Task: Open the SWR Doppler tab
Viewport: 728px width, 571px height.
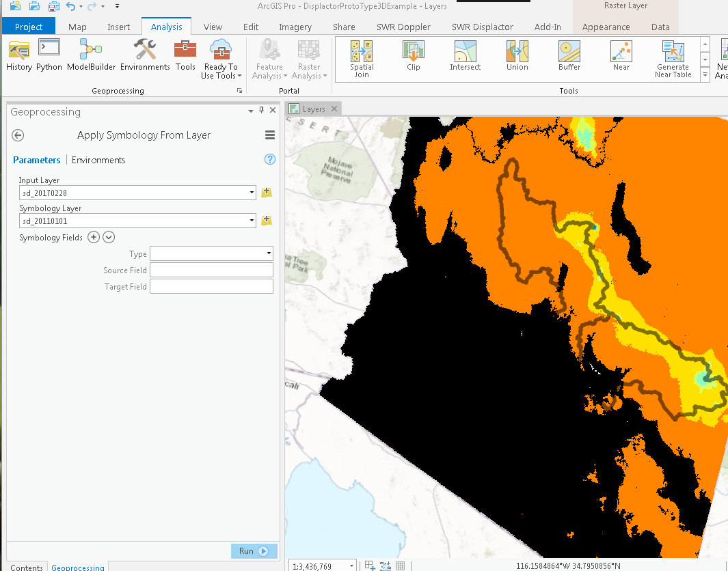Action: click(403, 27)
